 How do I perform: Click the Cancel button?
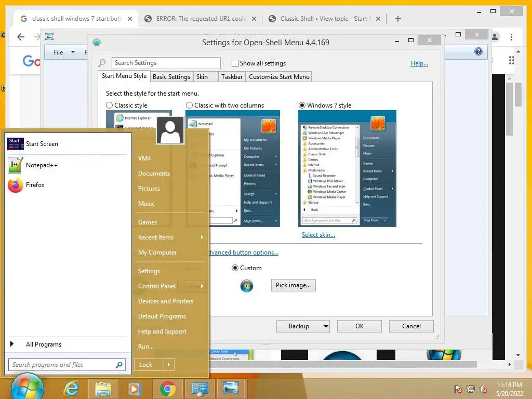411,326
